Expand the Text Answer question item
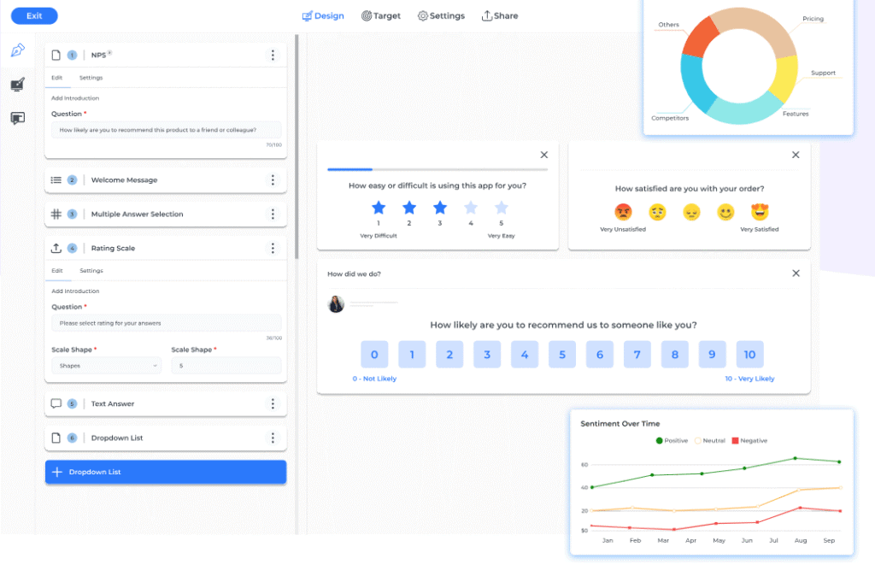 click(x=113, y=403)
